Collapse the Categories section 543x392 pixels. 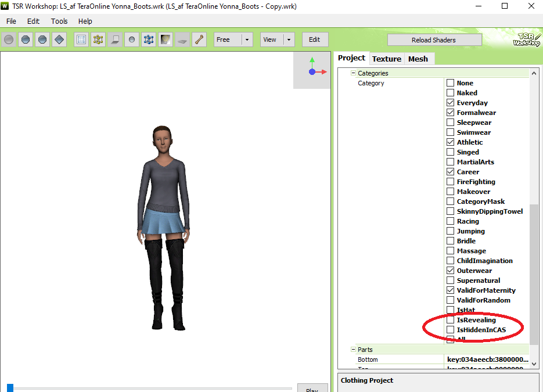click(353, 73)
